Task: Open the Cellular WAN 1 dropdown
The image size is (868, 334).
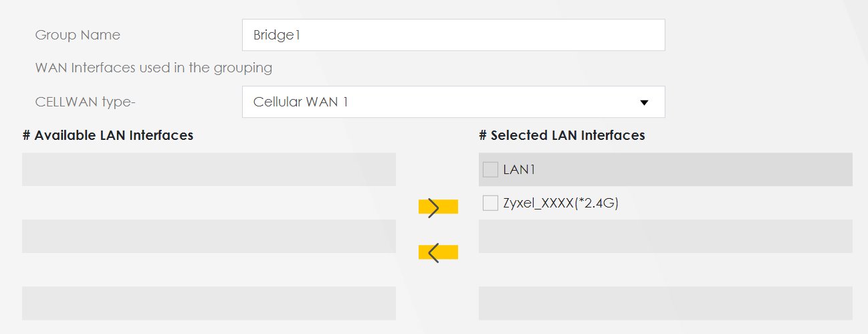Action: (453, 102)
